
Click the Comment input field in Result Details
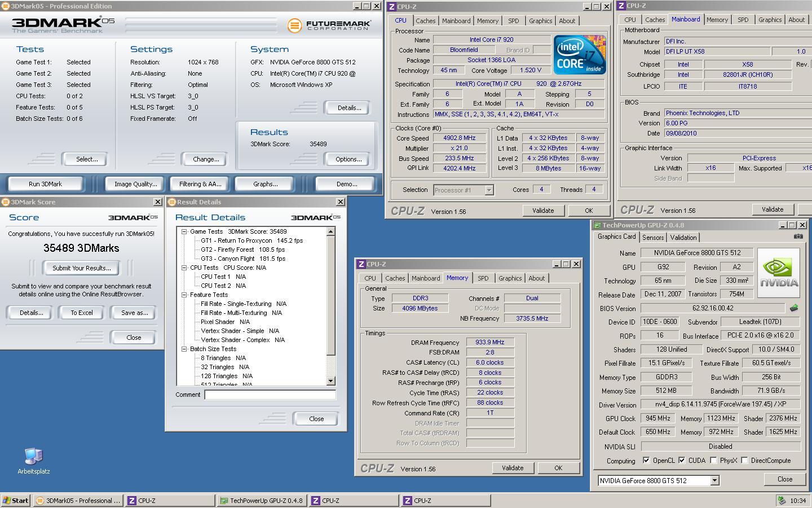pyautogui.click(x=270, y=395)
